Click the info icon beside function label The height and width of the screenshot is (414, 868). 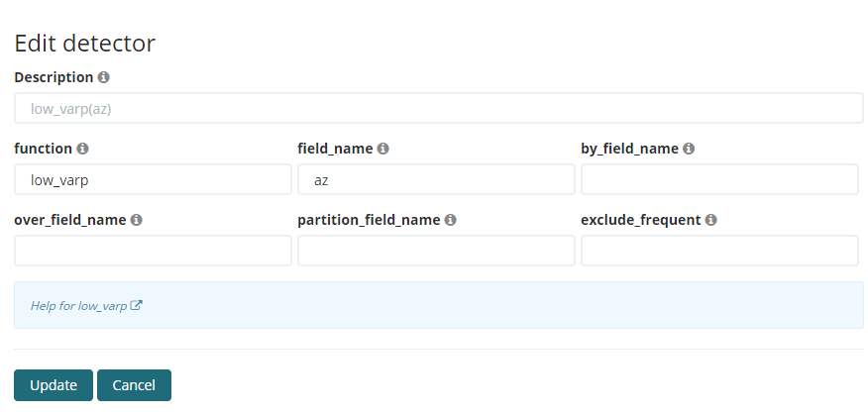82,149
